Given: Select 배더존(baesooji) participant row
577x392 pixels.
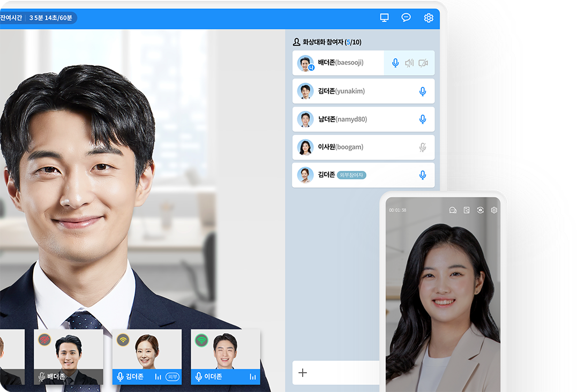Looking at the screenshot, I should point(363,63).
